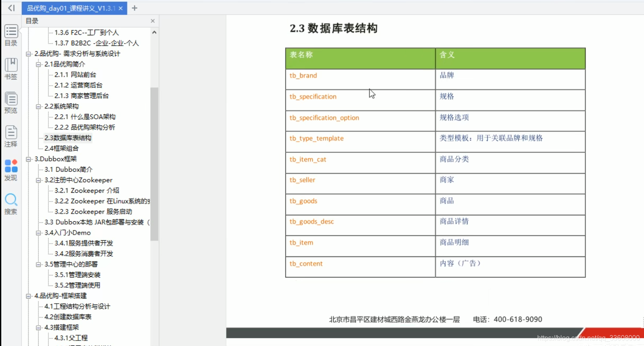Open 3.5.1管理端安装 entry

click(x=77, y=275)
